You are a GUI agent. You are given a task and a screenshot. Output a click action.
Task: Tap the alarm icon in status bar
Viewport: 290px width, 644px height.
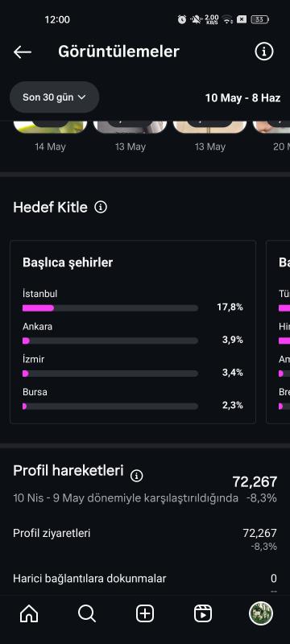tap(182, 19)
